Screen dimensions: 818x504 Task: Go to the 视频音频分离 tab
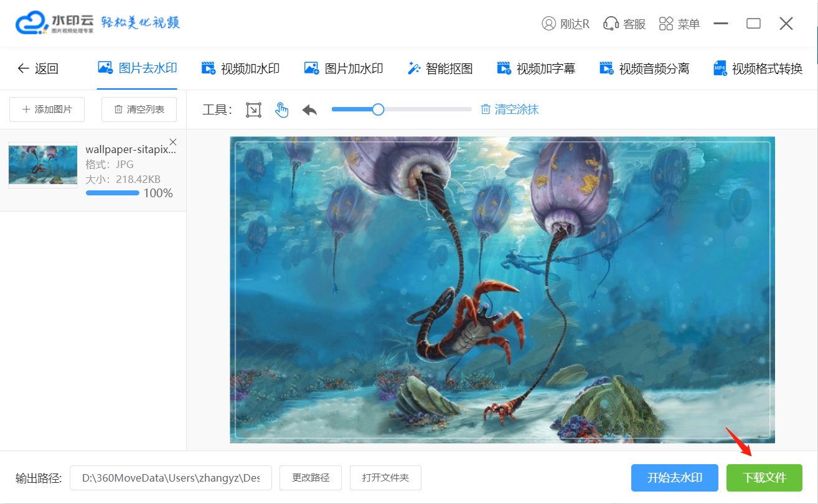(644, 68)
